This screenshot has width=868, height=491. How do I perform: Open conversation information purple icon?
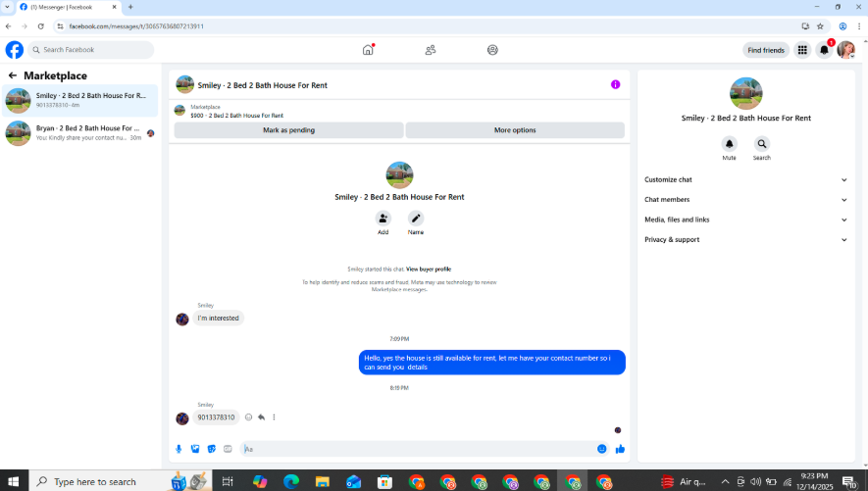coord(615,84)
